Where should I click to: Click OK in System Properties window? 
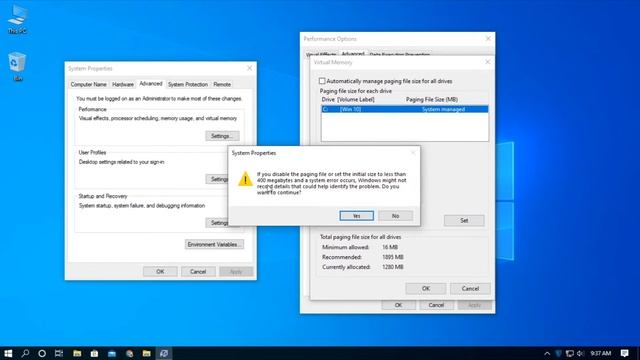(x=160, y=271)
